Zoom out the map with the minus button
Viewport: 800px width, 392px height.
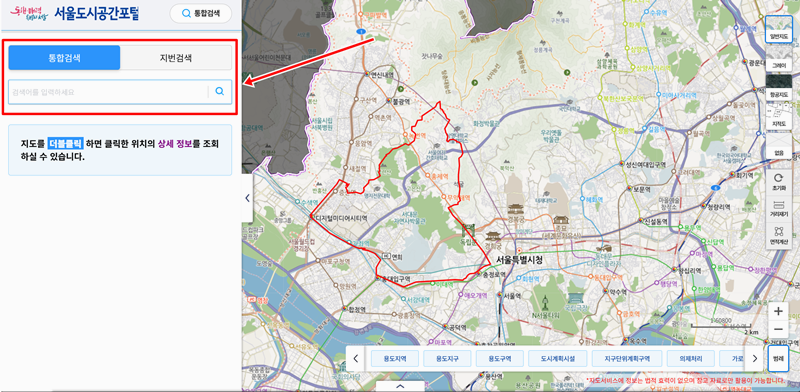[x=779, y=329]
